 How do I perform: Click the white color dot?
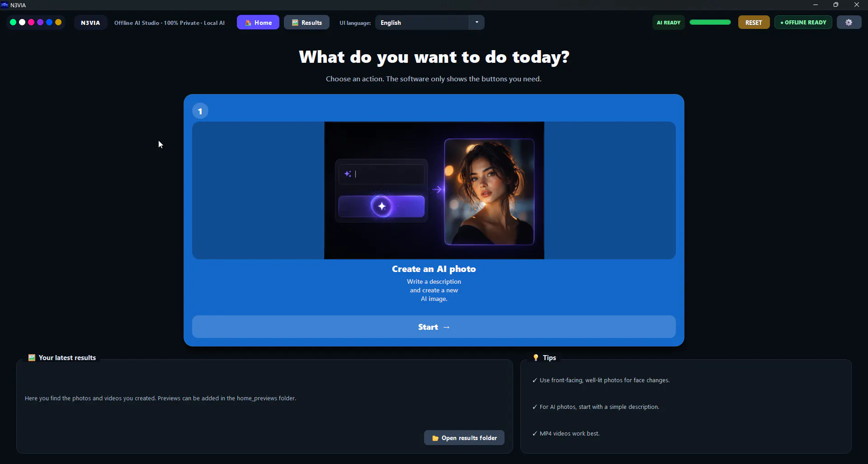pyautogui.click(x=22, y=22)
